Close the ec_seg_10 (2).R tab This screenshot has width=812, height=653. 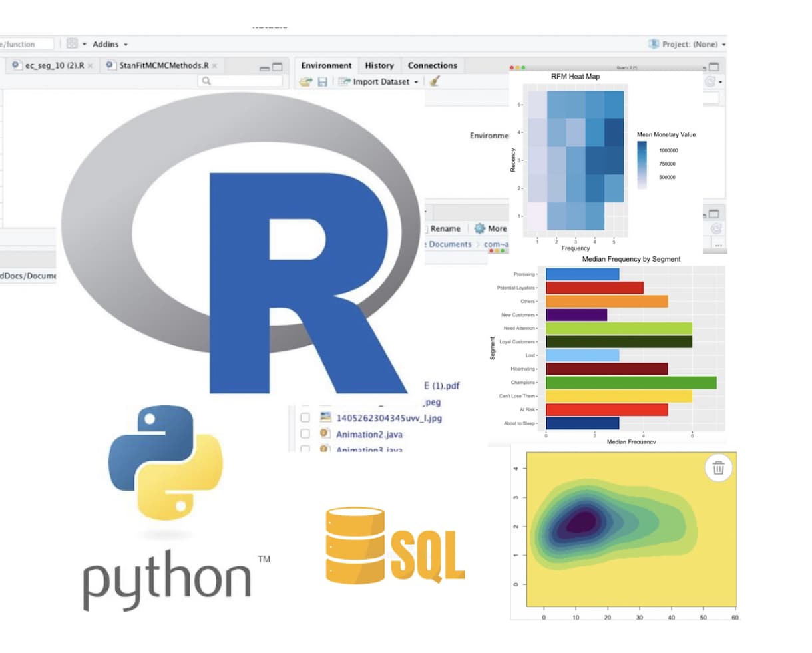pyautogui.click(x=90, y=66)
